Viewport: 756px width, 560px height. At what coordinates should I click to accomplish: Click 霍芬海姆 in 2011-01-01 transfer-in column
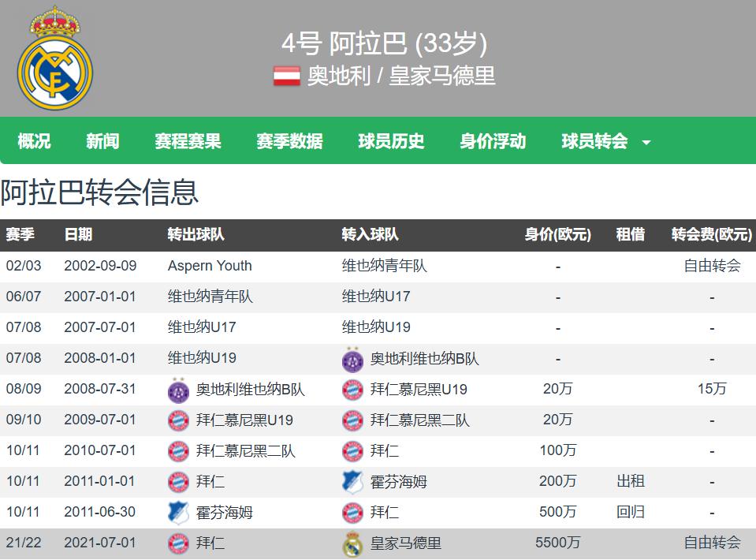pos(398,481)
